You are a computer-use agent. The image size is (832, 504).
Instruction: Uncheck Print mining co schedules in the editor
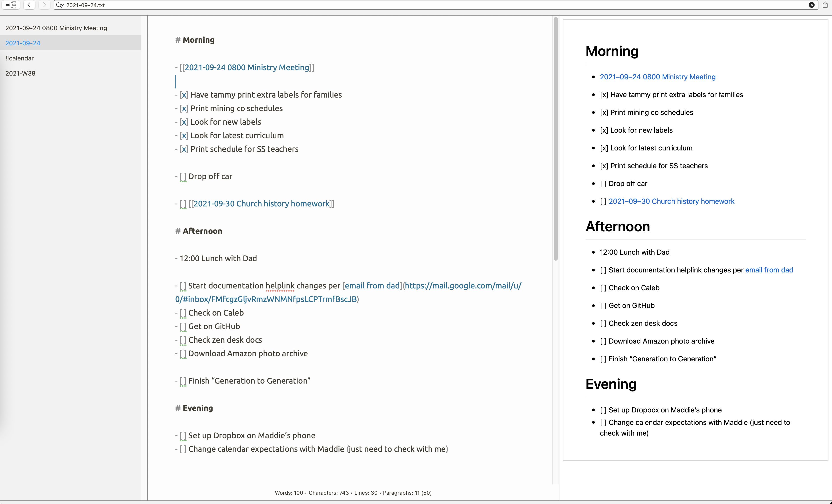184,108
